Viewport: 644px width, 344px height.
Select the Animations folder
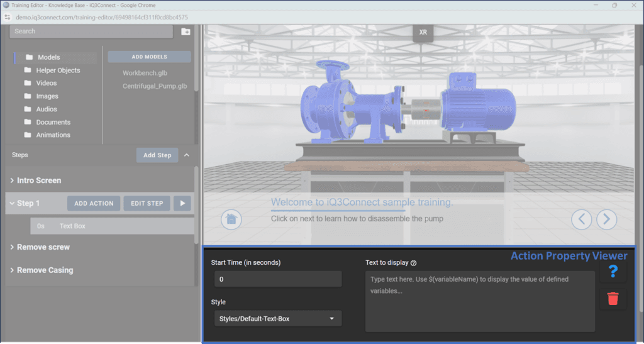click(53, 135)
